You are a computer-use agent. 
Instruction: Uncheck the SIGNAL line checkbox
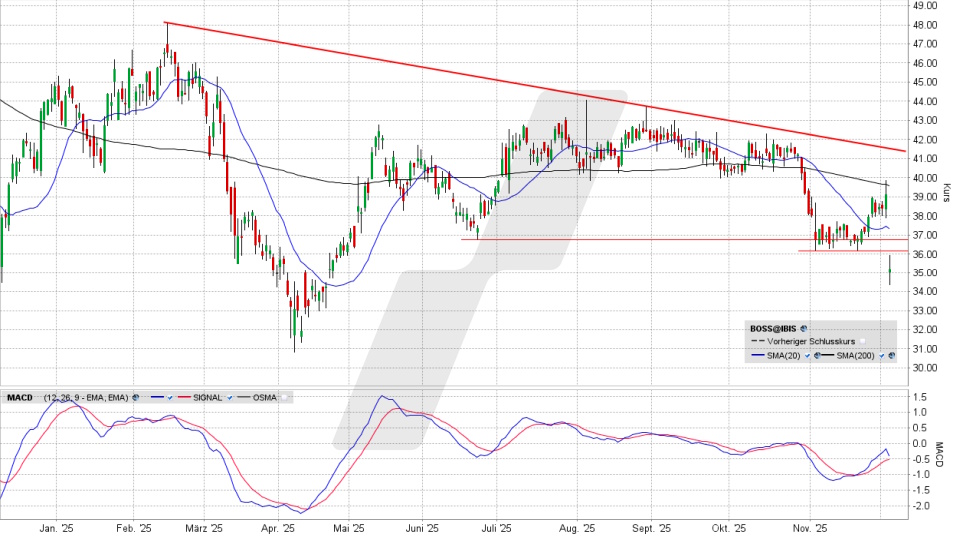[231, 397]
